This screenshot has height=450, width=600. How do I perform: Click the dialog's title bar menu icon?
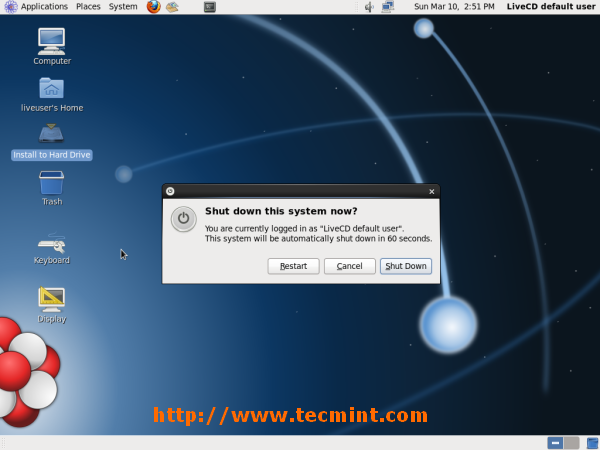170,191
